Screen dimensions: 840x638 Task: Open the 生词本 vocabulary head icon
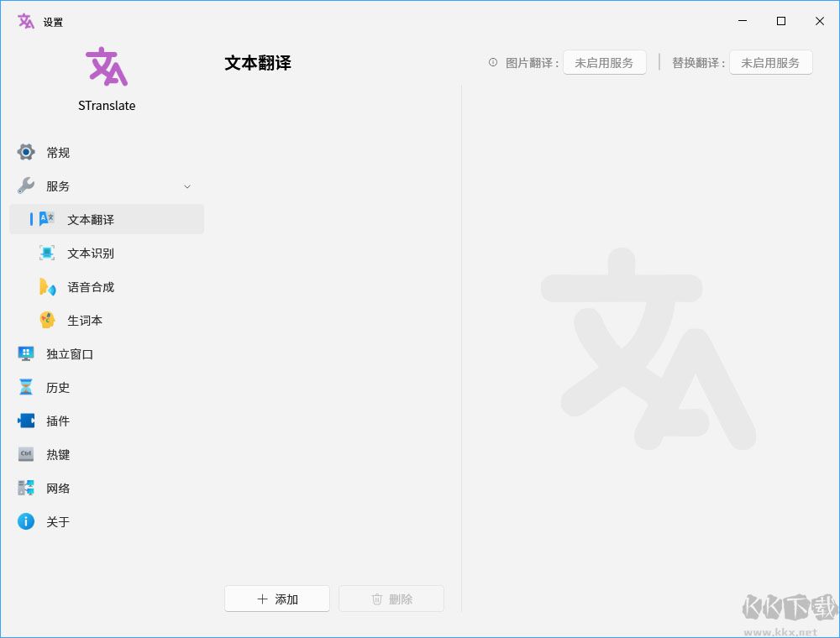[47, 320]
